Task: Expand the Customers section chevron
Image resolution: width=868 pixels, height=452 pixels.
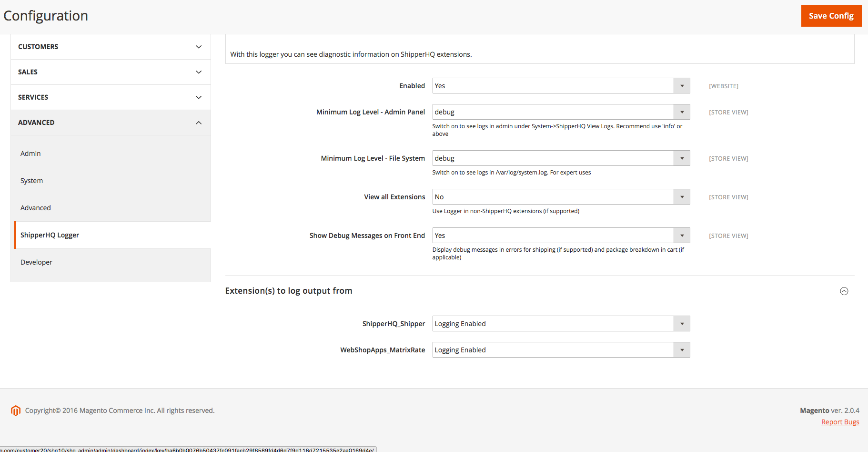Action: (x=199, y=47)
